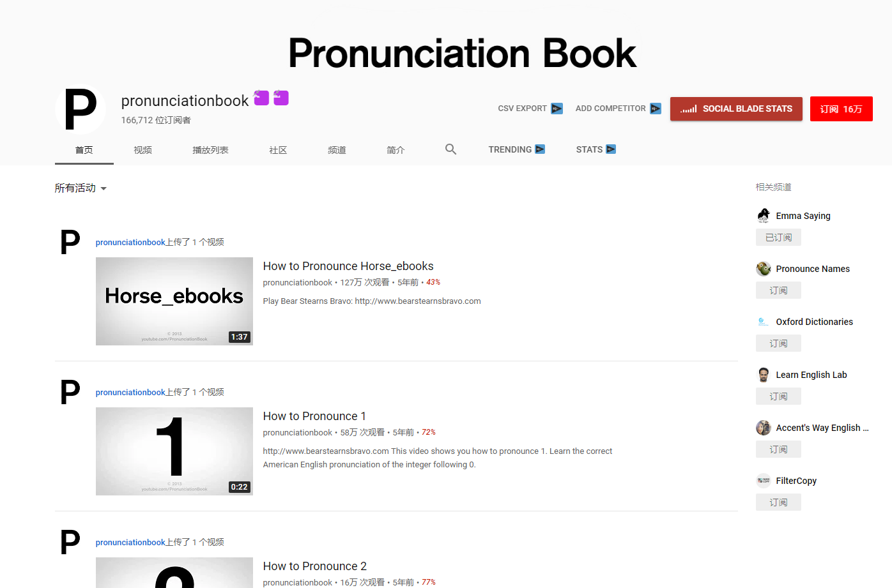Viewport: 892px width, 588px height.
Task: Click the P avatar beside Horse_ebooks upload
Action: click(70, 242)
